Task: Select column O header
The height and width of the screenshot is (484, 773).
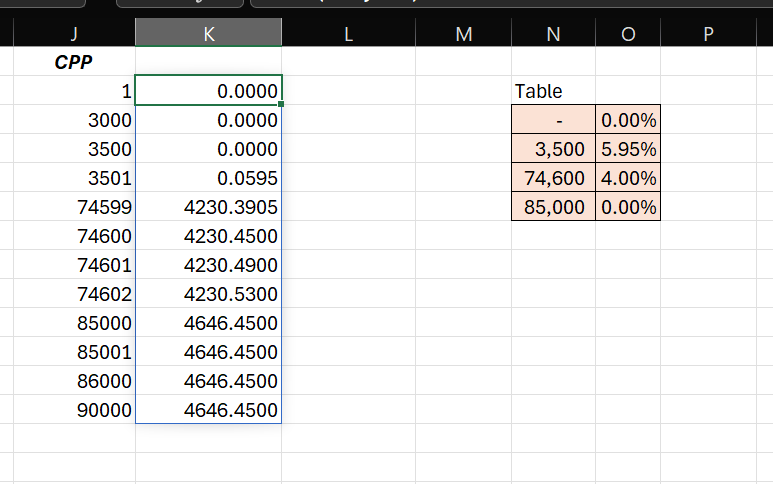Action: [x=628, y=34]
